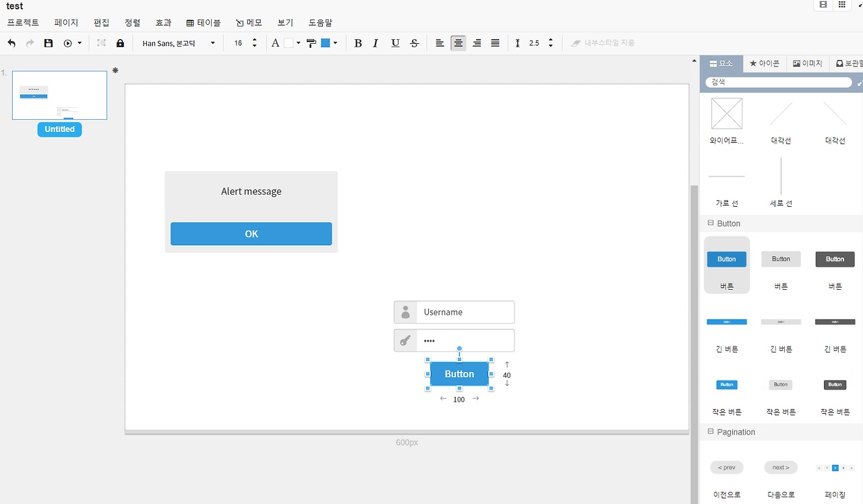
Task: Open the 프로젝트 menu
Action: pyautogui.click(x=23, y=23)
